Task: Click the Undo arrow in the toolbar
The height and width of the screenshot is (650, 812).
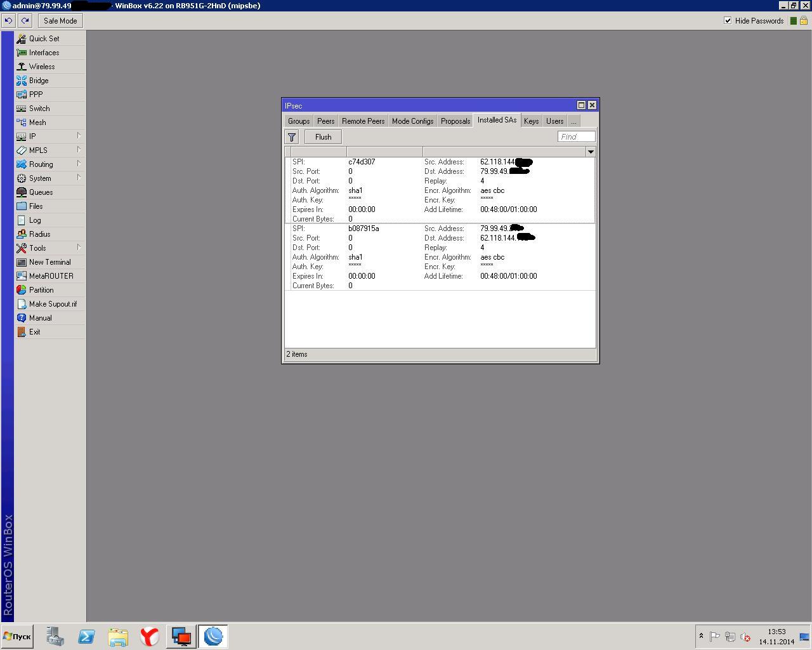Action: [x=8, y=21]
